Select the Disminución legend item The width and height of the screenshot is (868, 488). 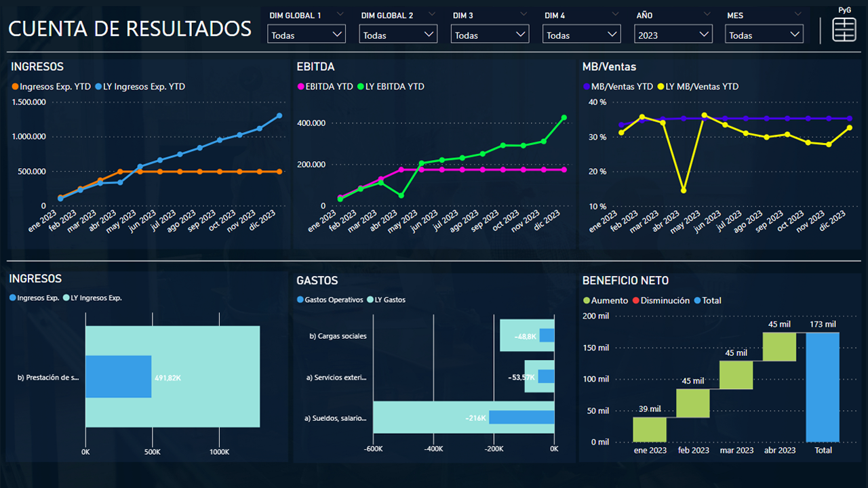click(x=665, y=300)
